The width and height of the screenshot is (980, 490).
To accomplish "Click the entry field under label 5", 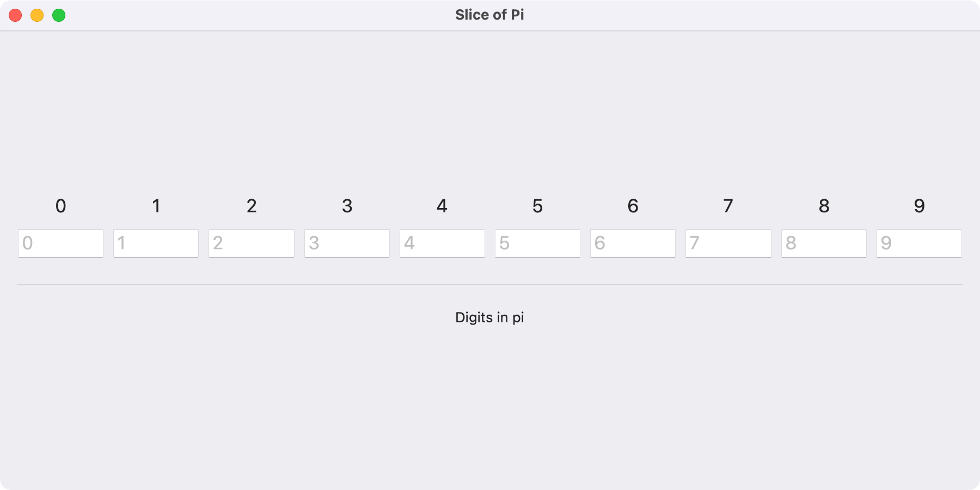I will (x=537, y=243).
